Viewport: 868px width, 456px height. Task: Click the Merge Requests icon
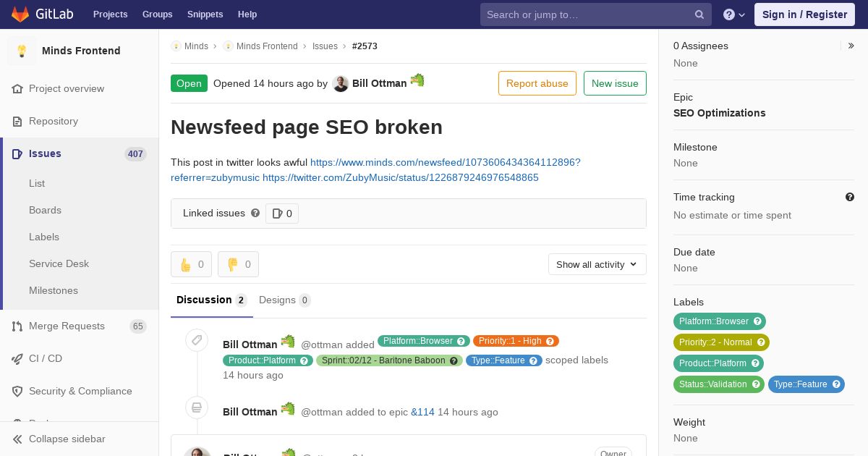(x=17, y=326)
